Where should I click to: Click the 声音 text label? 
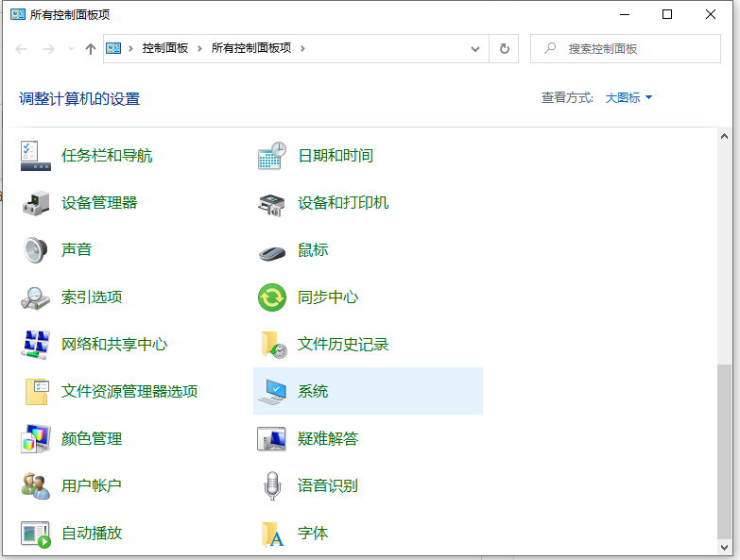77,250
